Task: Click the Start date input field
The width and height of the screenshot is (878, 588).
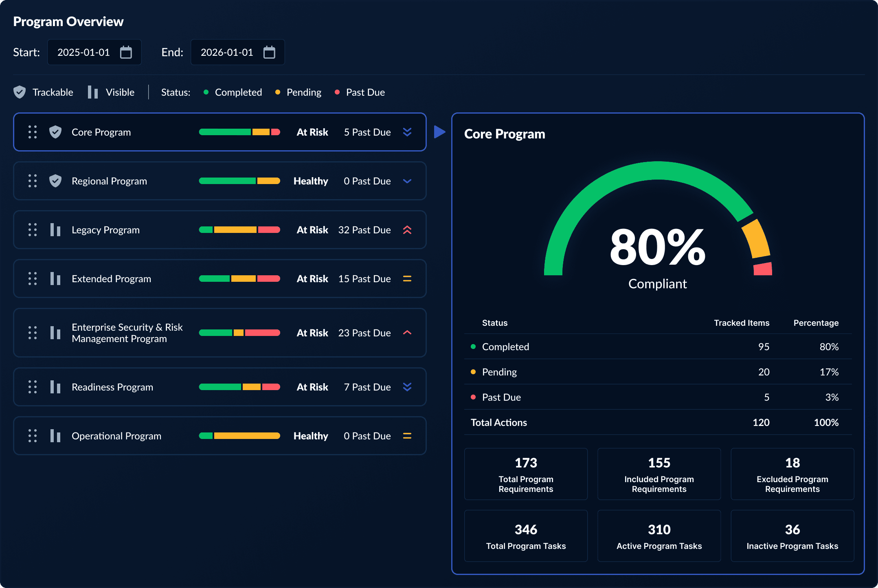Action: pyautogui.click(x=83, y=53)
